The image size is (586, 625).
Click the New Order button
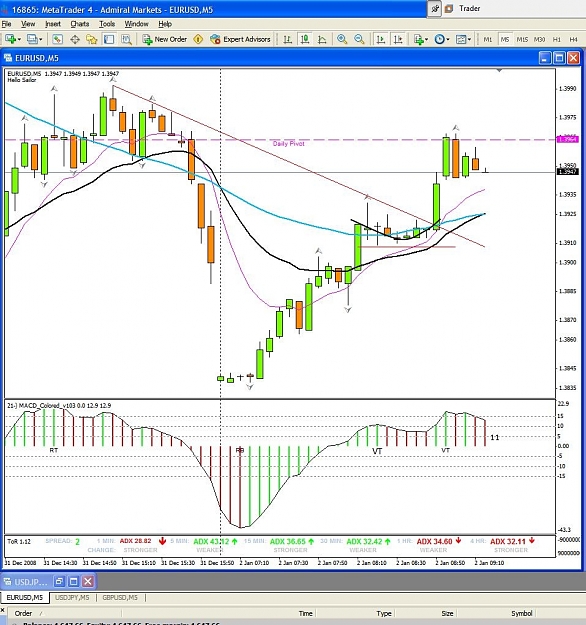pos(165,39)
